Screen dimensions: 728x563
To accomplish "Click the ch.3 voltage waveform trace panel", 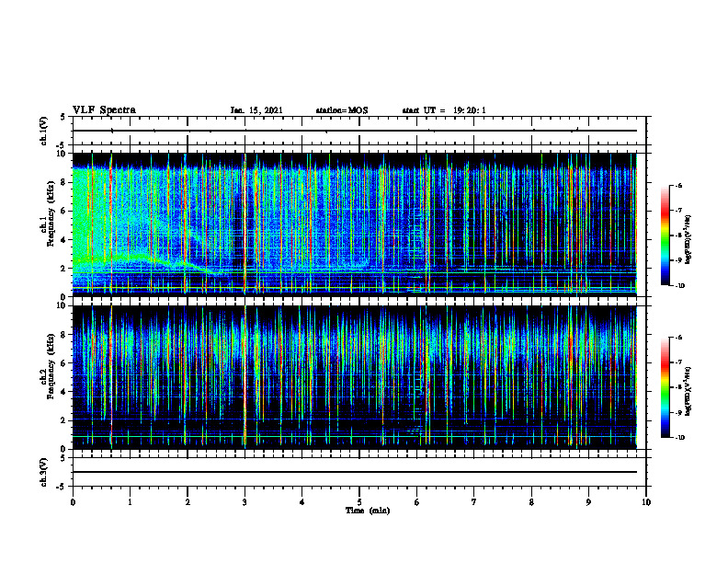I will tap(359, 472).
